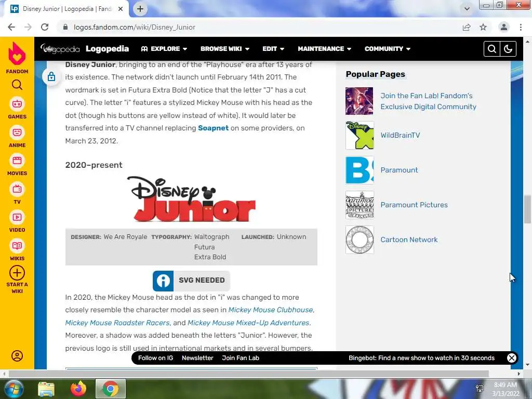Viewport: 532px width, 399px height.
Task: Share this page via address bar icon
Action: point(467,27)
